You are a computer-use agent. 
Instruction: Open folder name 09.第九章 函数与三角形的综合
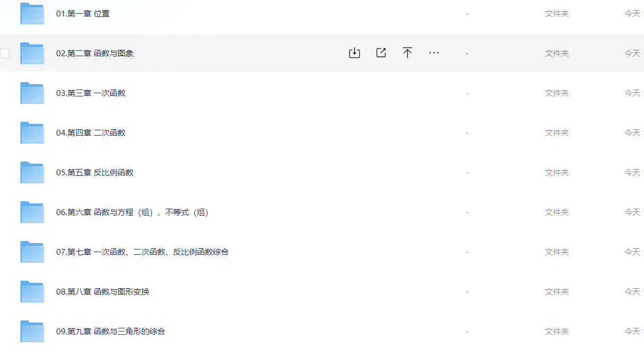(111, 332)
